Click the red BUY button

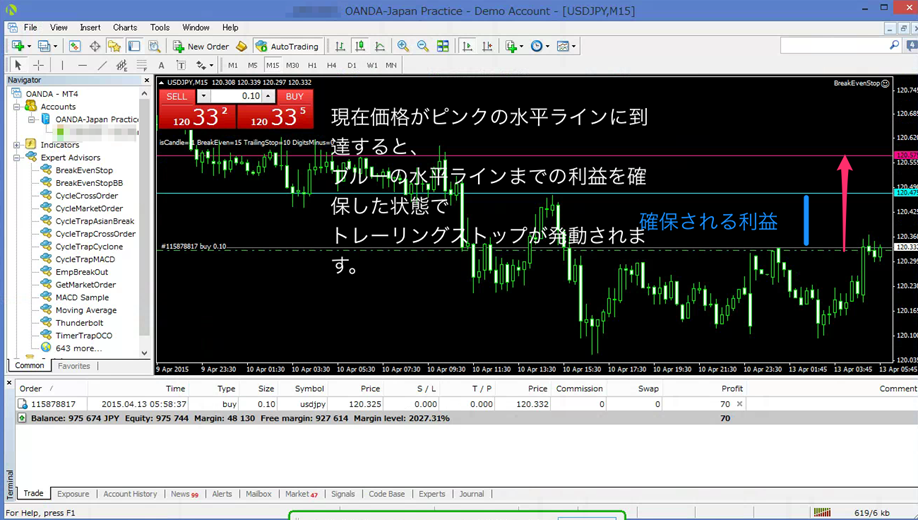tap(294, 96)
